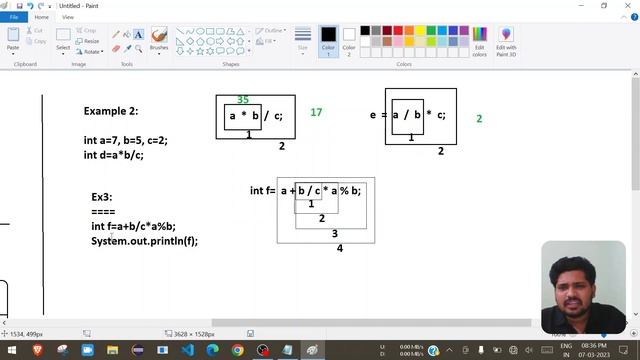640x360 pixels.
Task: Open the Paste dropdown arrow
Action: point(13,53)
